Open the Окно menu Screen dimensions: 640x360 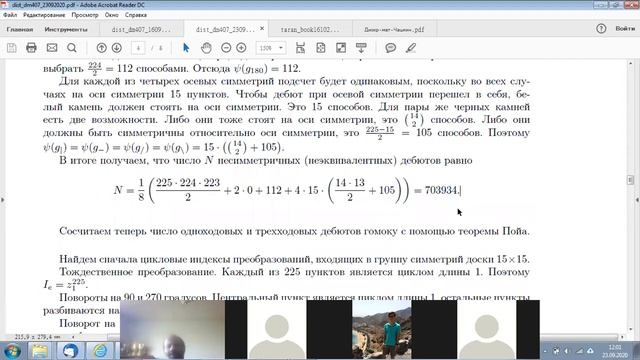pos(111,15)
